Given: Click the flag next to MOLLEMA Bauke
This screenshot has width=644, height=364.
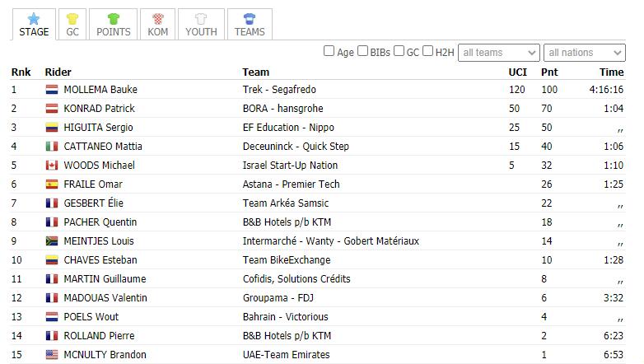Looking at the screenshot, I should tap(52, 90).
